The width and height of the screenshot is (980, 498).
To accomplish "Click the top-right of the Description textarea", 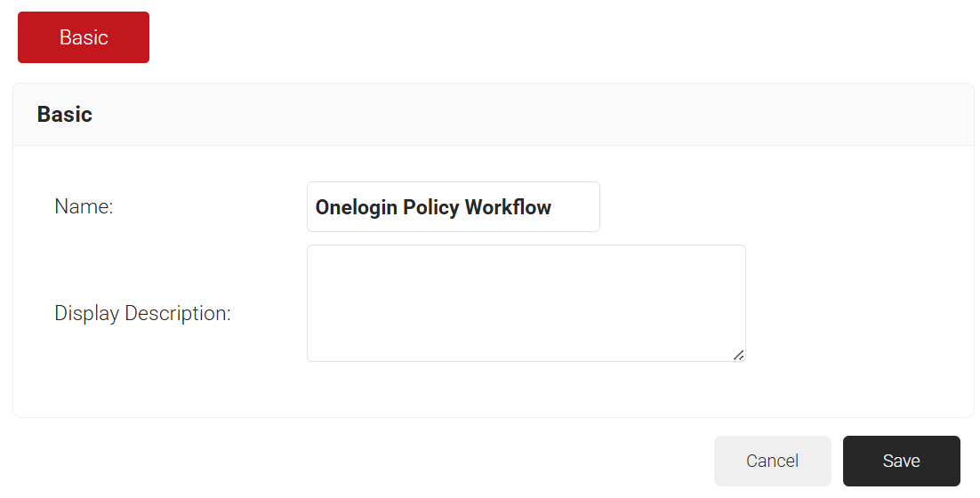I will coord(739,251).
